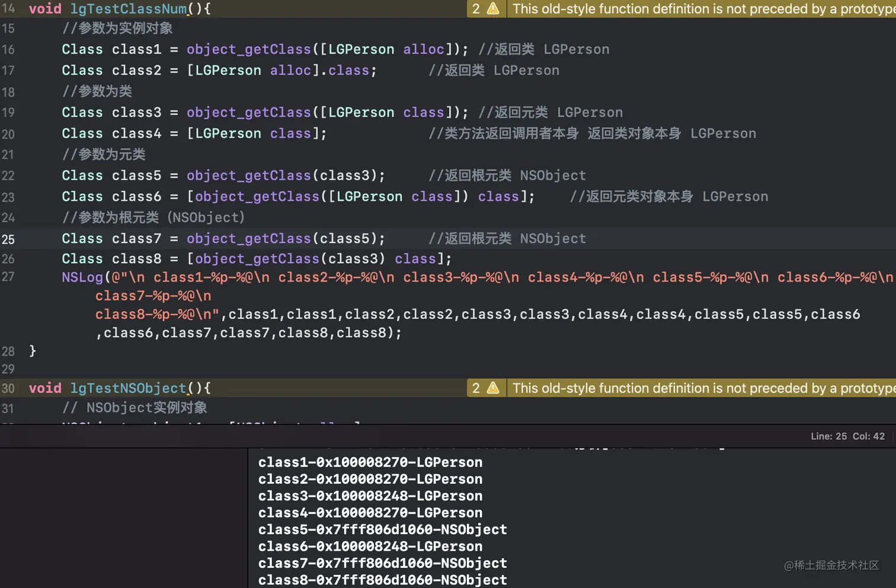Click the comment "// NSObject实例对象"
Image resolution: width=896 pixels, height=588 pixels.
(135, 408)
